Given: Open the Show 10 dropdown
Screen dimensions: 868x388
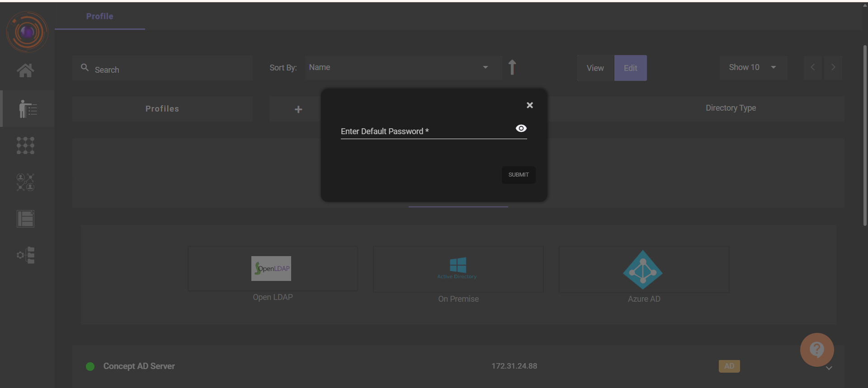Looking at the screenshot, I should (753, 67).
